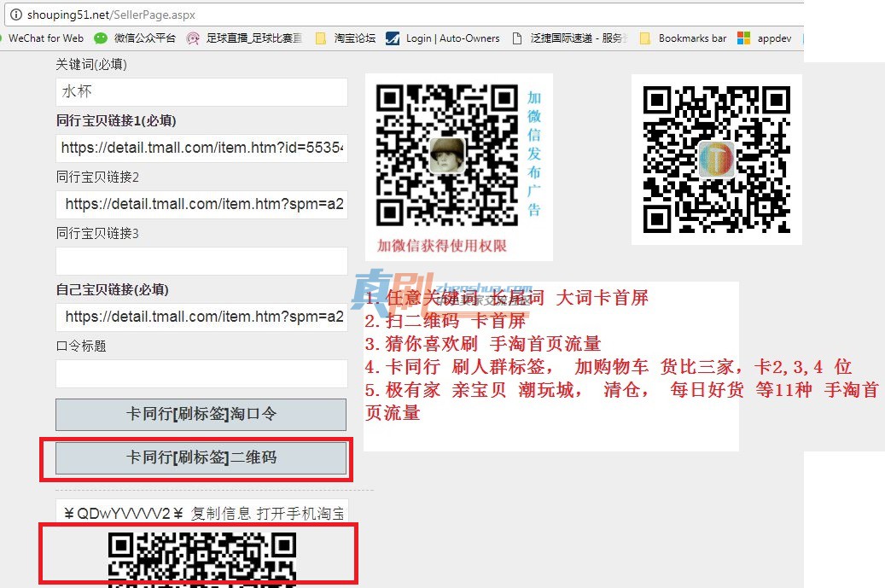Image resolution: width=885 pixels, height=588 pixels.
Task: Click the red text 加微信获得使用权限
Action: coord(442,246)
